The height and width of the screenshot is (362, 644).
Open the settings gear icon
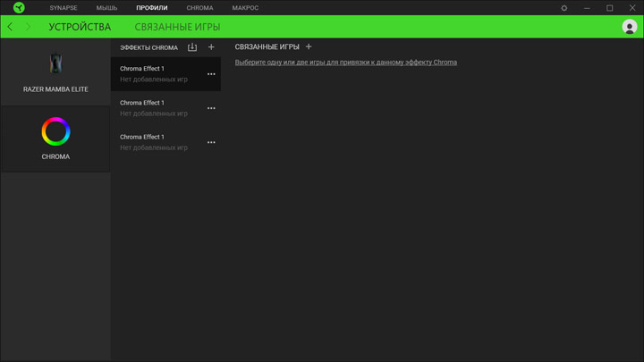coord(563,8)
